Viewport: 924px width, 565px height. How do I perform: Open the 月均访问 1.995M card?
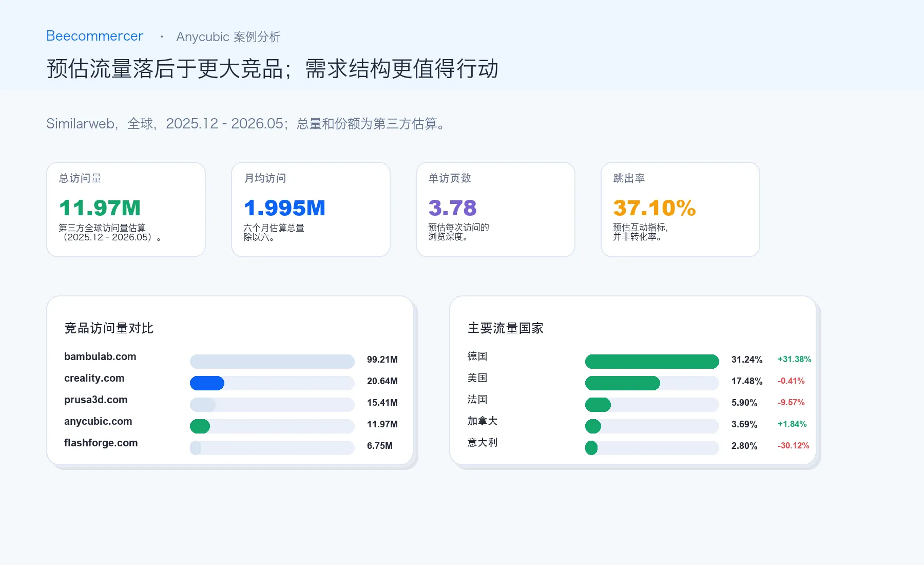point(311,210)
